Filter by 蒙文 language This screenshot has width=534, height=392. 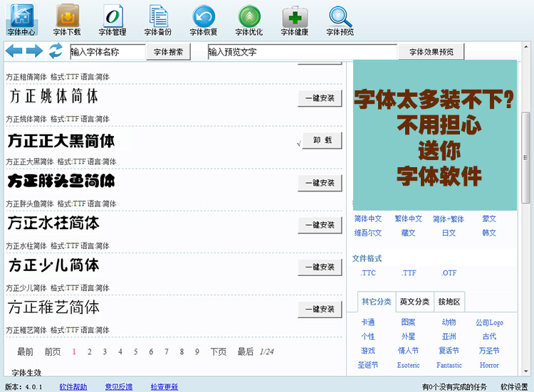[489, 219]
